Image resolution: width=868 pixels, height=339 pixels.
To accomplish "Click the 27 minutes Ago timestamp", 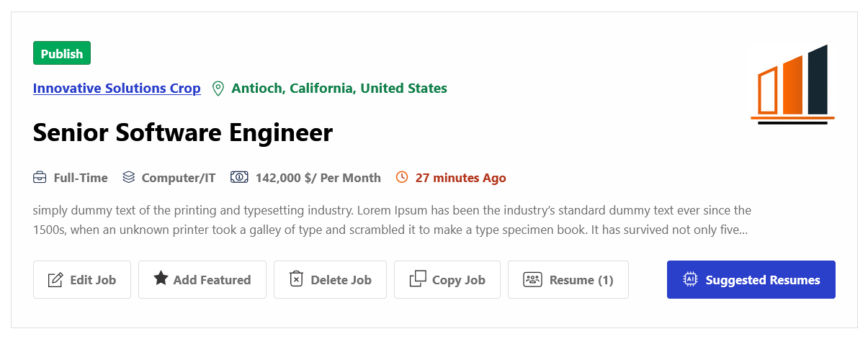I will click(461, 178).
